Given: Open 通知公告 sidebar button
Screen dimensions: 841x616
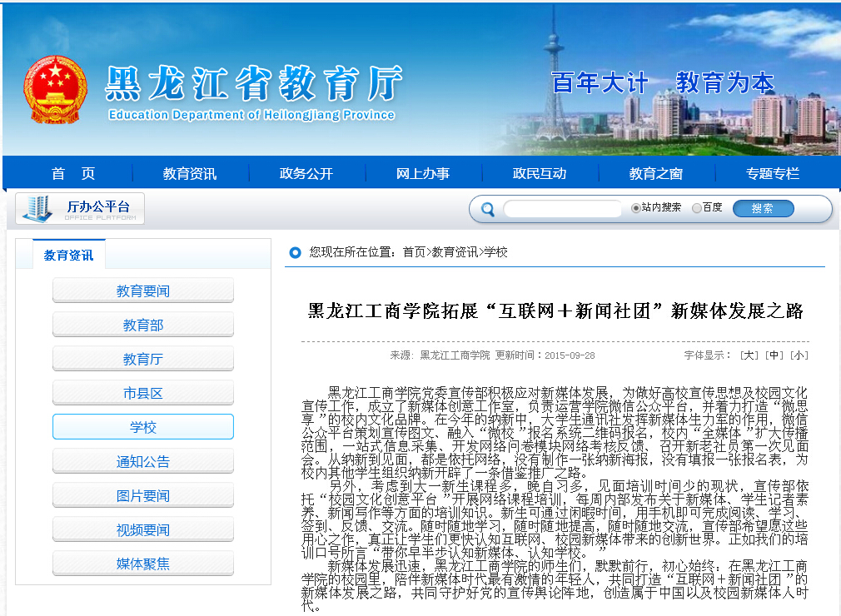Looking at the screenshot, I should point(143,462).
